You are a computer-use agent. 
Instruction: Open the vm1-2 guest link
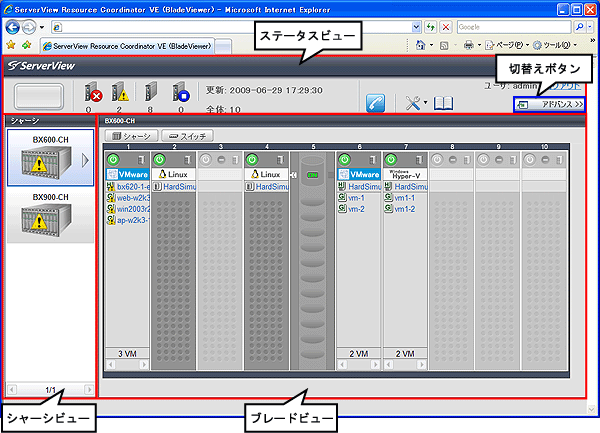pos(405,209)
